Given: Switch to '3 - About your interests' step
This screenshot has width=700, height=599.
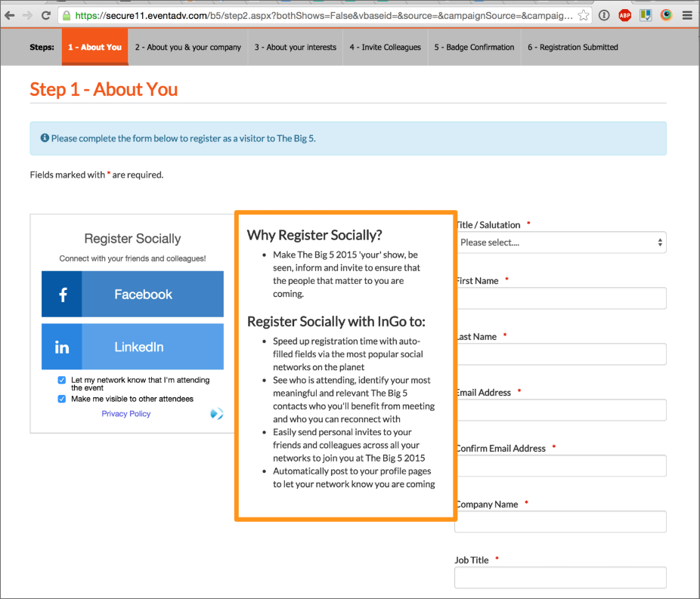Looking at the screenshot, I should 295,47.
